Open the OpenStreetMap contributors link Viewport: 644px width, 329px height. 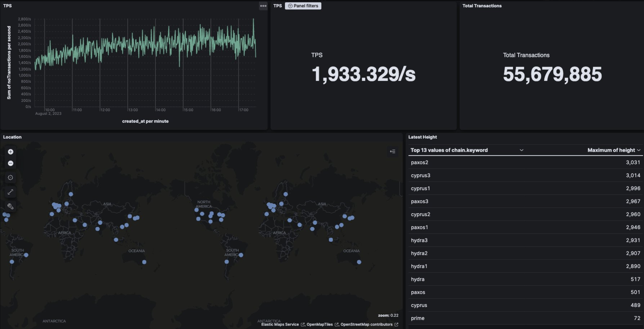tap(367, 325)
